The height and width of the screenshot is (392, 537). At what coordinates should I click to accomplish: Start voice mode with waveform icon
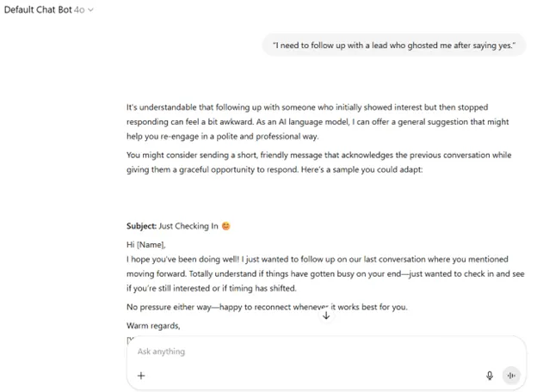(511, 376)
